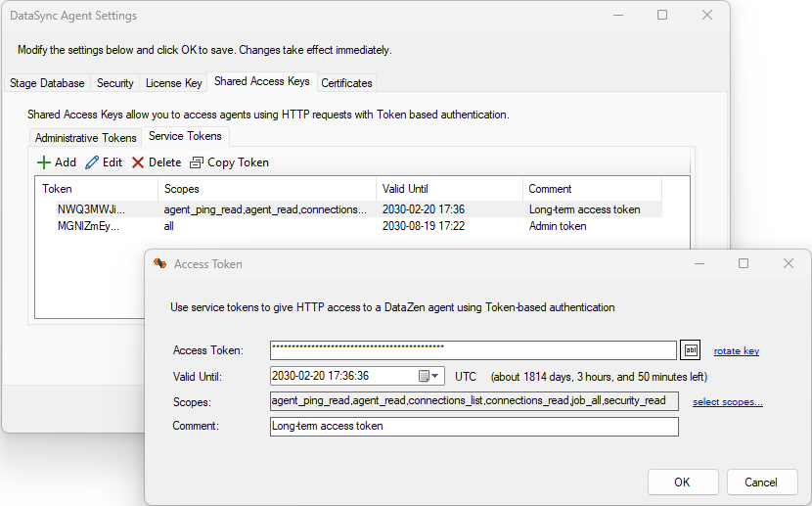Image resolution: width=812 pixels, height=506 pixels.
Task: Click the Edit pencil toolbar button
Action: 104,162
